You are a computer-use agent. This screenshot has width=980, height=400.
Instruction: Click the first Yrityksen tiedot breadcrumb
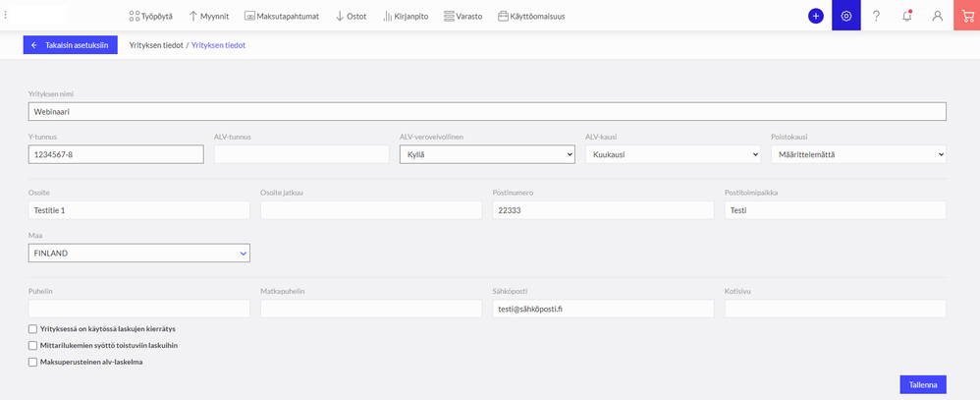(155, 45)
